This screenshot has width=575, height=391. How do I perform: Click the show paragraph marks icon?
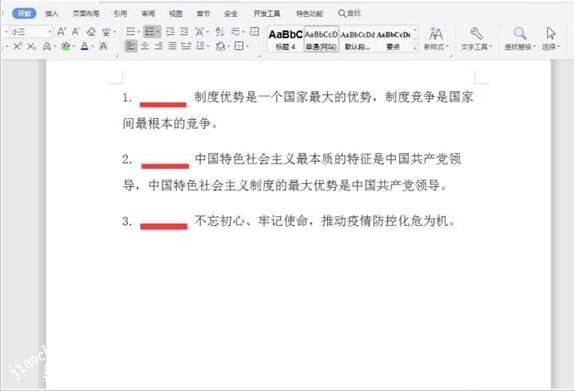(x=236, y=32)
